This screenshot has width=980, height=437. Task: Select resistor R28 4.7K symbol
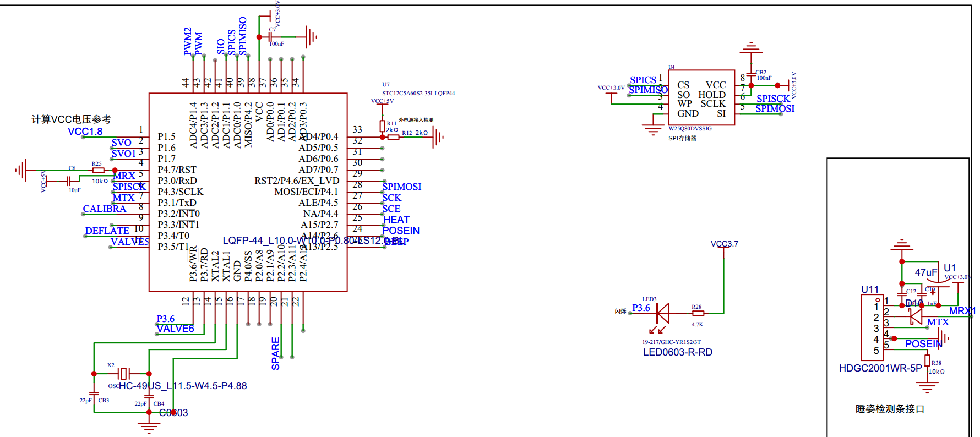pyautogui.click(x=698, y=313)
